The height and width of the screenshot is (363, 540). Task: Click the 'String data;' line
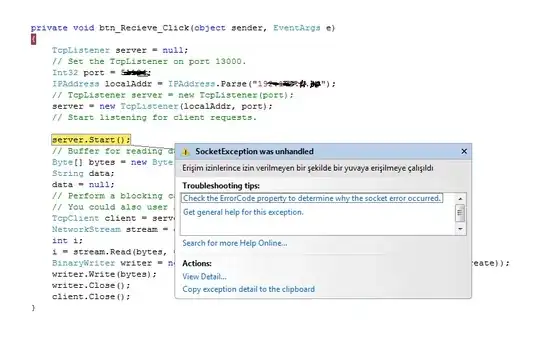click(x=83, y=174)
